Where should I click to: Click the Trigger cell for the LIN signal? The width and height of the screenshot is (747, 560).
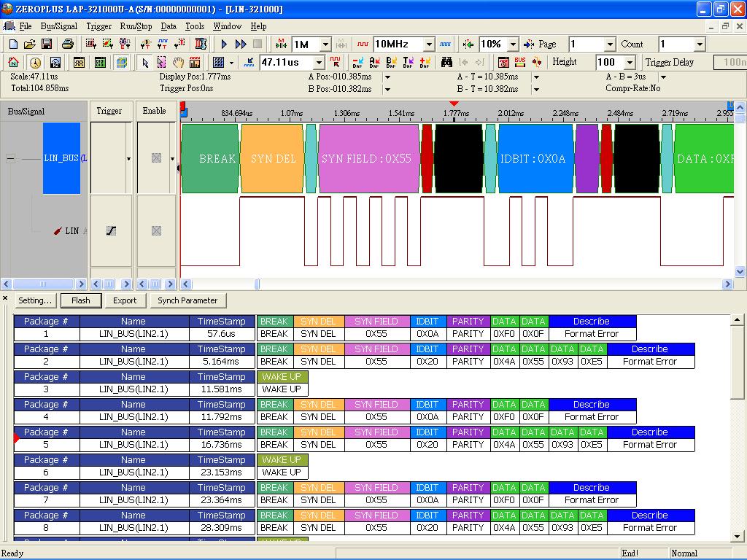tap(111, 230)
